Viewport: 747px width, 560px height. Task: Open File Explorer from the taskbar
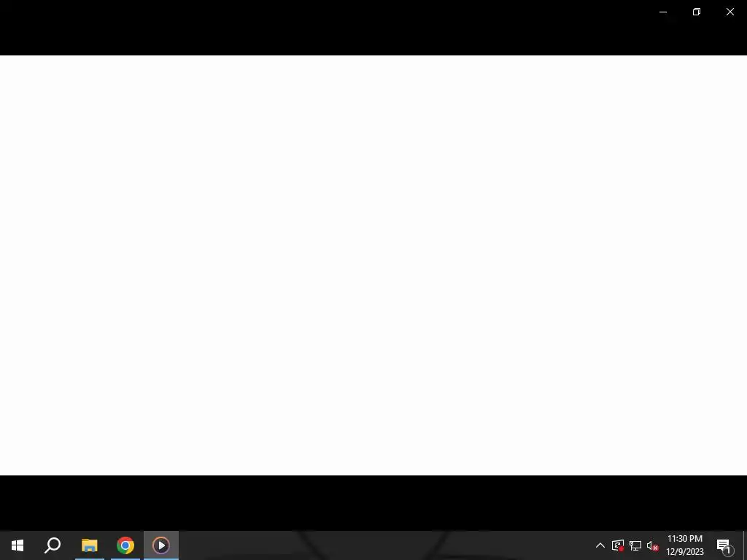tap(90, 545)
